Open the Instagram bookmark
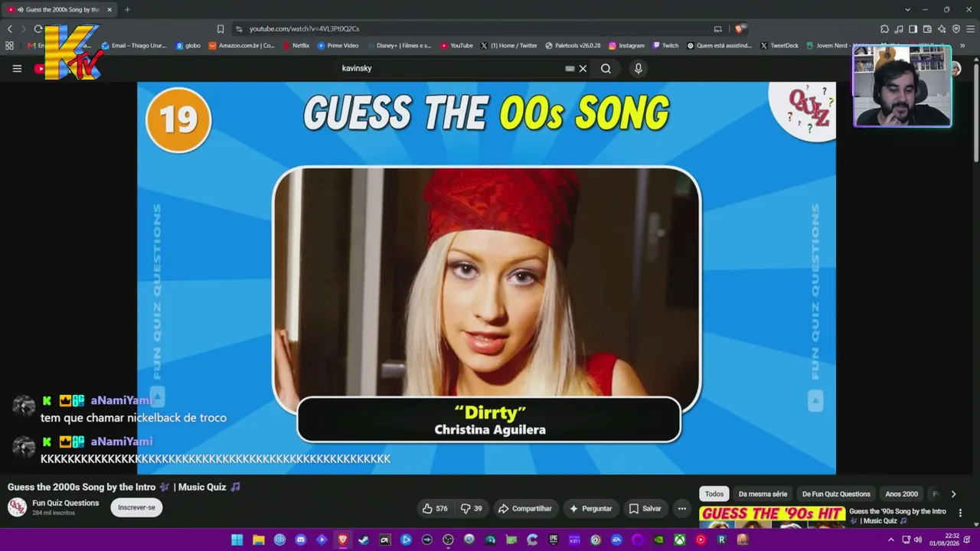980x551 pixels. (x=626, y=46)
